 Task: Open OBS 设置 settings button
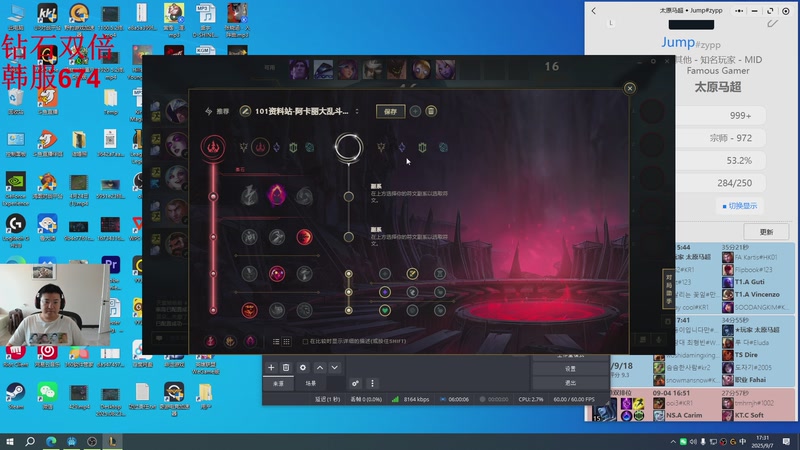click(570, 368)
